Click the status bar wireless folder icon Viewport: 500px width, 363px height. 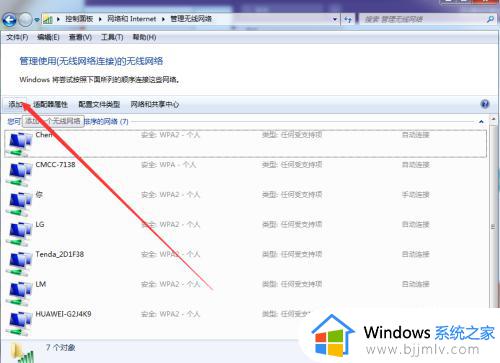pos(21,353)
